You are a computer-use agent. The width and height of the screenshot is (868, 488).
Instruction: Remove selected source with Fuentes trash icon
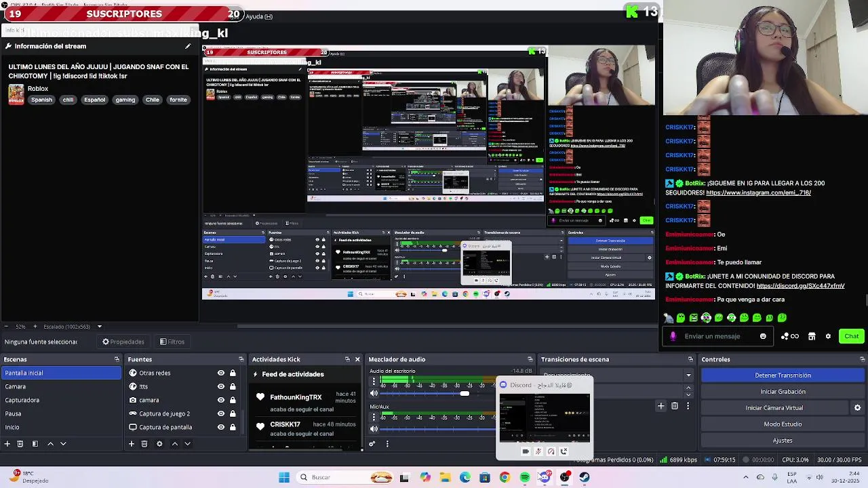click(x=144, y=444)
